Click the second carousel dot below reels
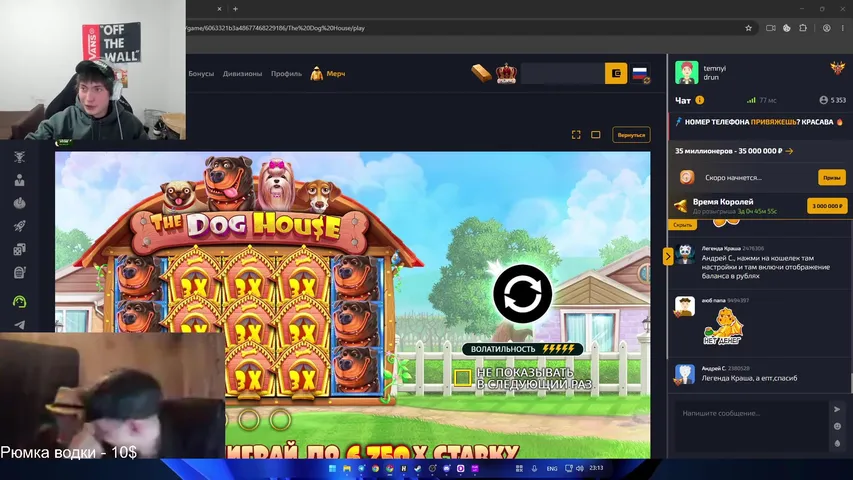This screenshot has height=480, width=853. (x=249, y=420)
